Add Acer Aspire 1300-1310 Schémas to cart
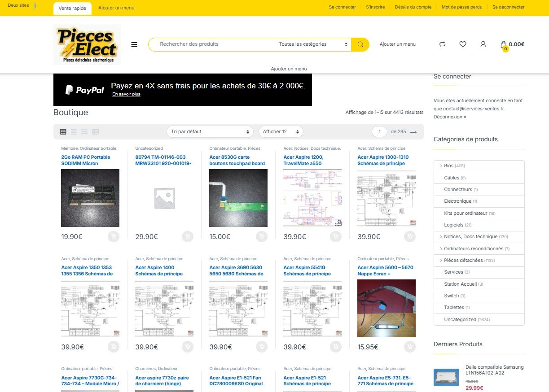549x392 pixels. point(410,236)
